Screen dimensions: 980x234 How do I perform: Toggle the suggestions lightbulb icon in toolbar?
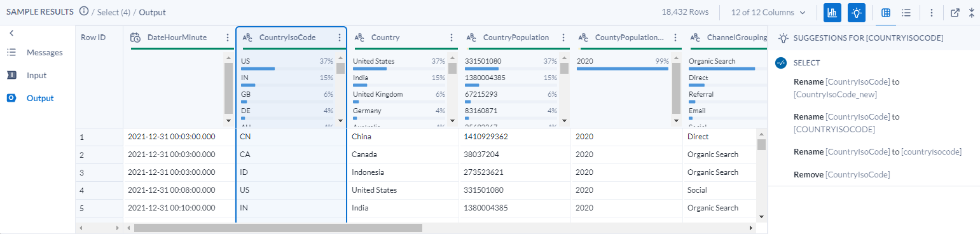(x=857, y=13)
